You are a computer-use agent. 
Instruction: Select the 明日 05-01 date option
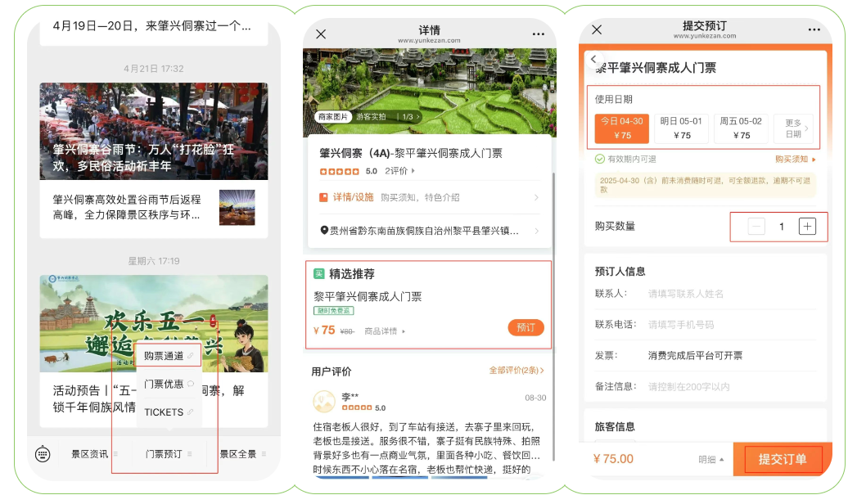[682, 128]
